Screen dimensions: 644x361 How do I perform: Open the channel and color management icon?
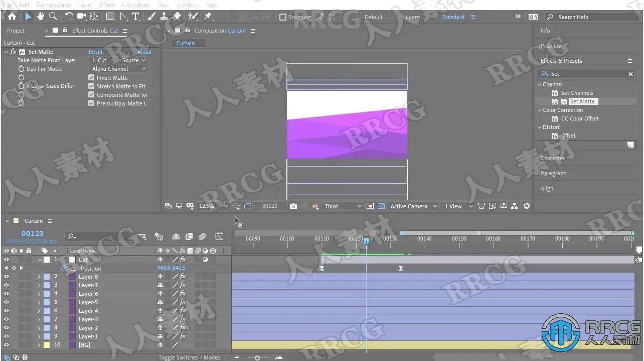tap(315, 206)
